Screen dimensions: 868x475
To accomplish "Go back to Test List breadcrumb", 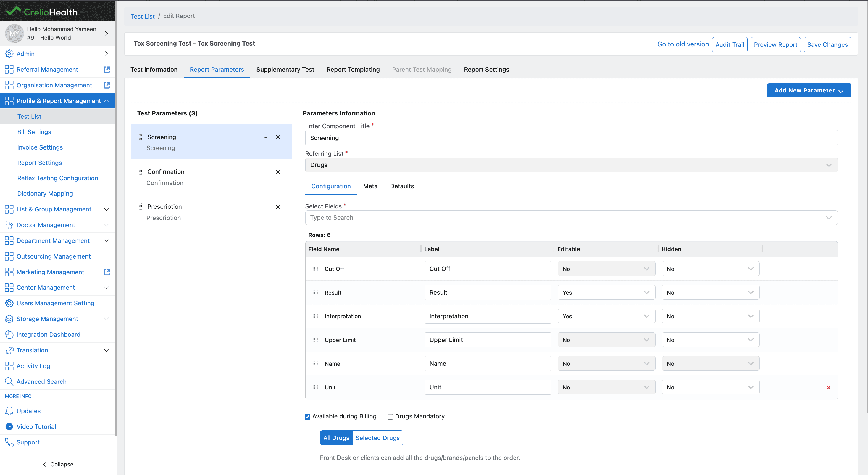I will tap(143, 16).
